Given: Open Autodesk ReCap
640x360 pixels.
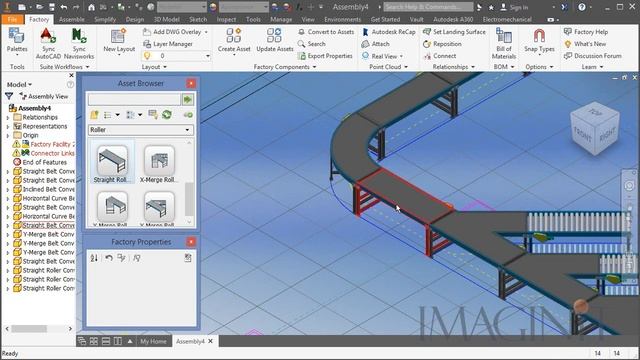Looking at the screenshot, I should pos(389,32).
